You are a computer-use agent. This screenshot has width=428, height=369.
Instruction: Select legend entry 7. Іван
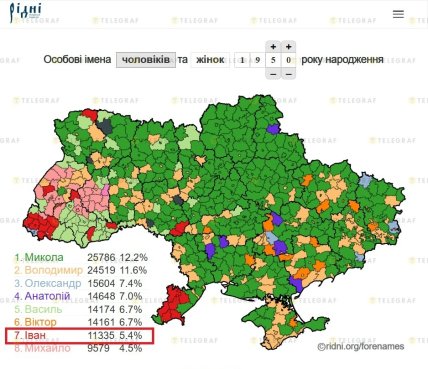pos(30,335)
